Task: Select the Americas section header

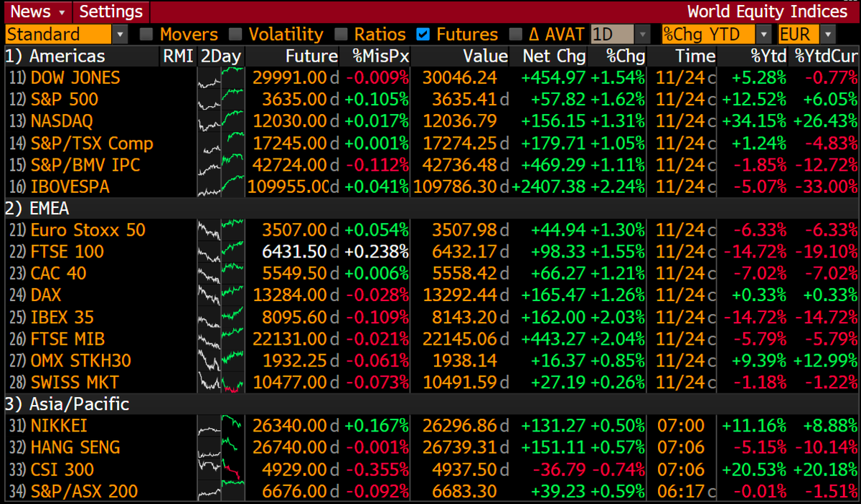Action: pyautogui.click(x=56, y=56)
